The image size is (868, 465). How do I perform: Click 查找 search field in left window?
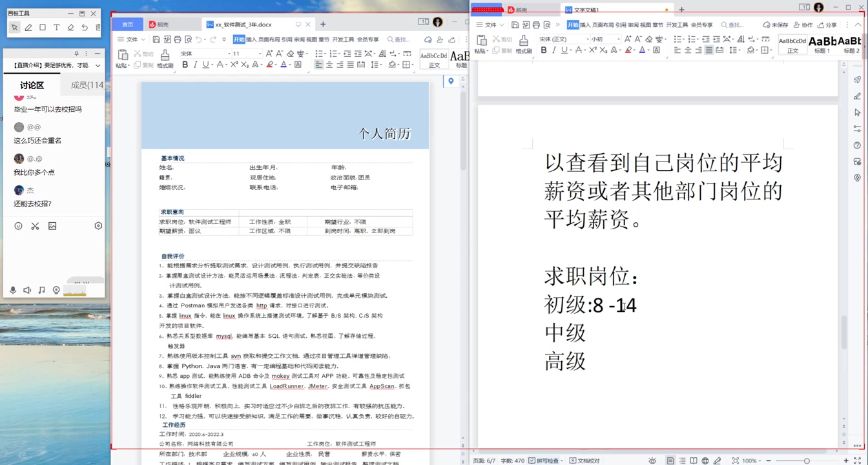pyautogui.click(x=398, y=39)
